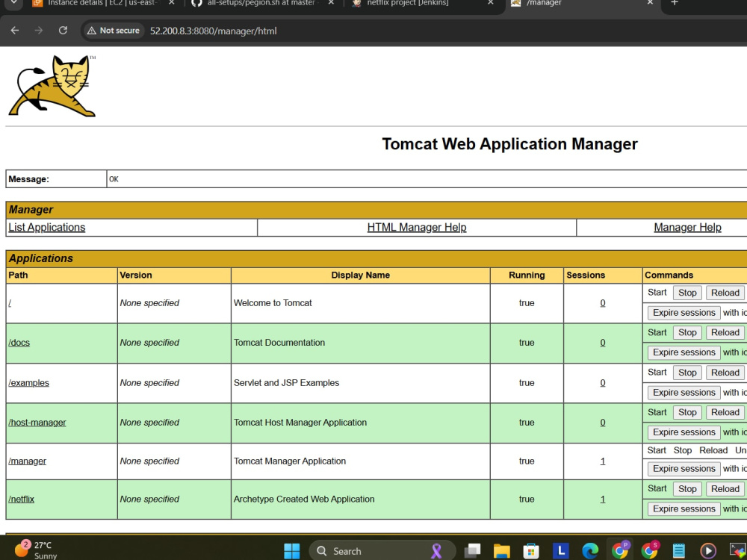This screenshot has width=747, height=560.
Task: Click the sessions count for /netflix
Action: pyautogui.click(x=603, y=499)
